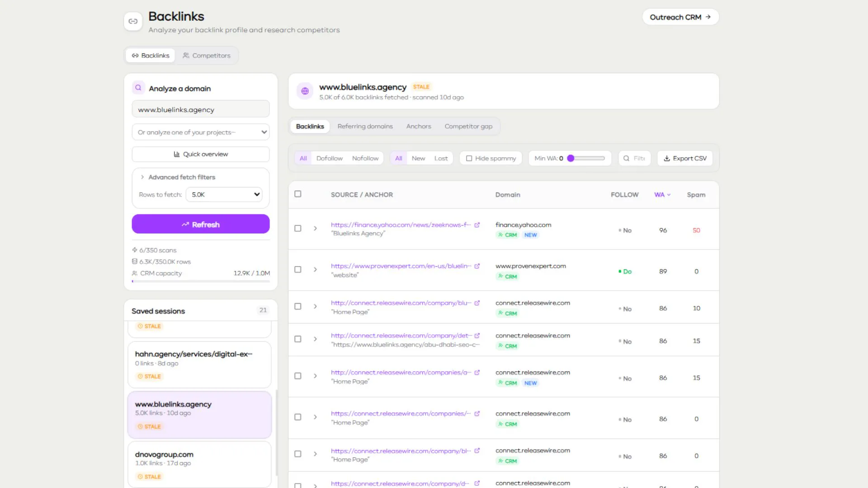Click STALE badge on dnovogroup.com session
The image size is (868, 488).
(149, 477)
